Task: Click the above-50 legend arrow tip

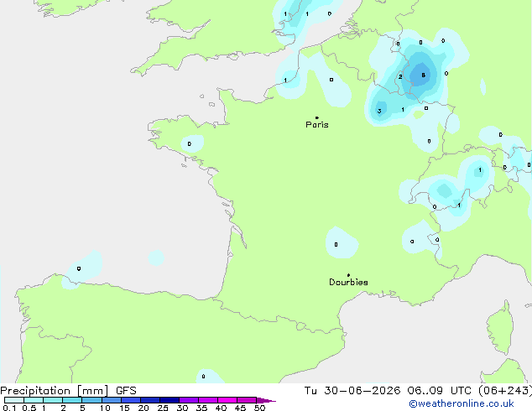Action: pyautogui.click(x=266, y=400)
